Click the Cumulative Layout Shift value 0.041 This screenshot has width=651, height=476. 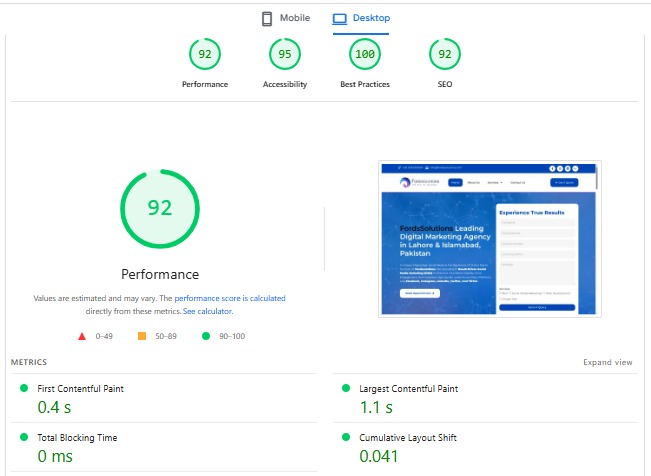coord(379,457)
